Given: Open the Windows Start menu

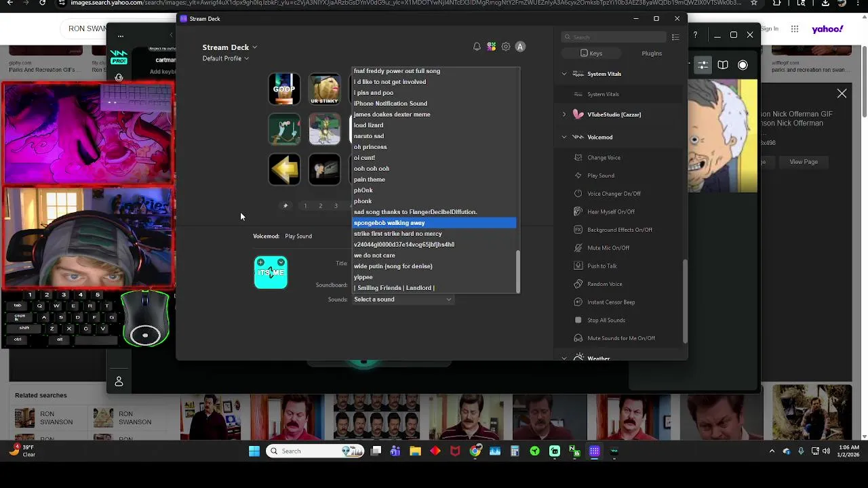Looking at the screenshot, I should (254, 451).
